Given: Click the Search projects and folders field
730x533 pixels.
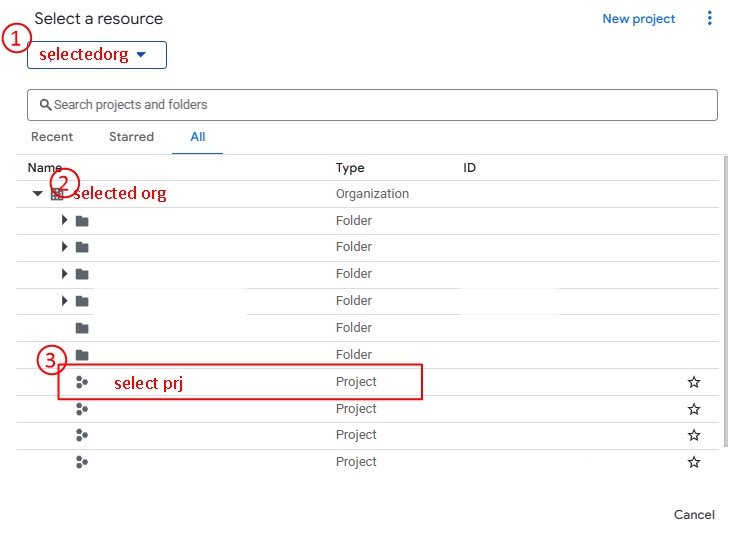Looking at the screenshot, I should click(x=372, y=105).
